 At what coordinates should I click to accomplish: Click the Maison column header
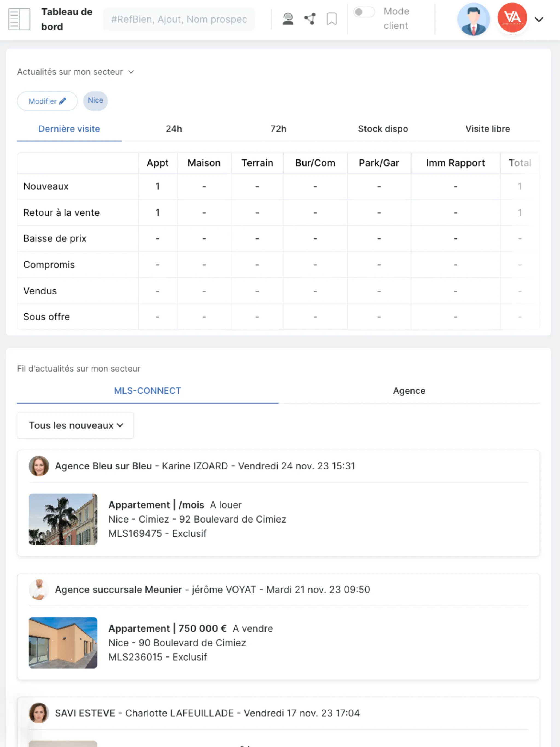tap(204, 163)
